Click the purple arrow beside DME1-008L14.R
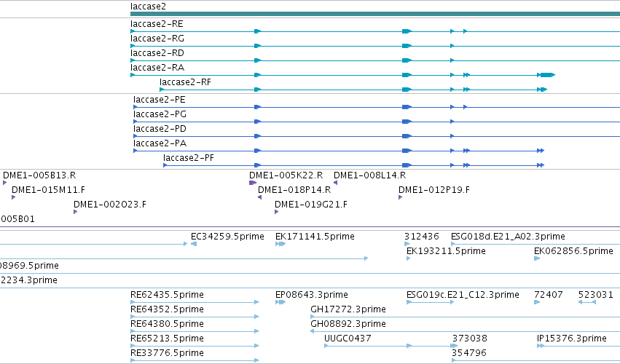 335,183
